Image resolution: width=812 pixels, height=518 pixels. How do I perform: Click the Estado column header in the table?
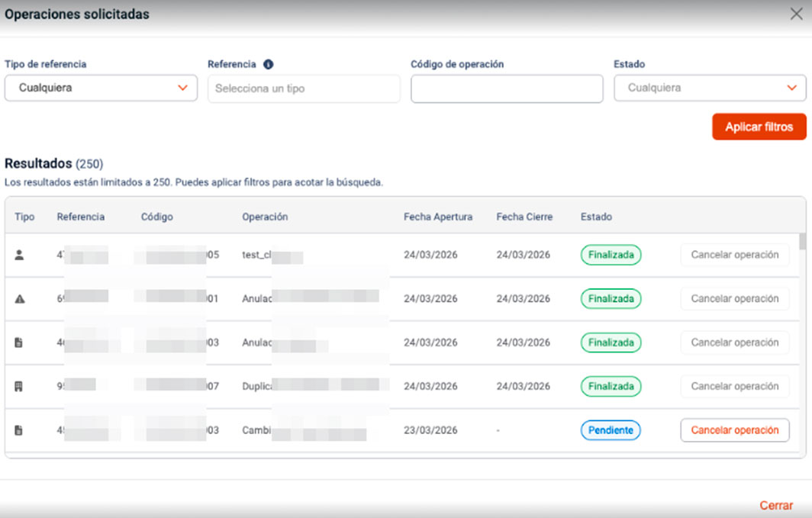pyautogui.click(x=596, y=217)
